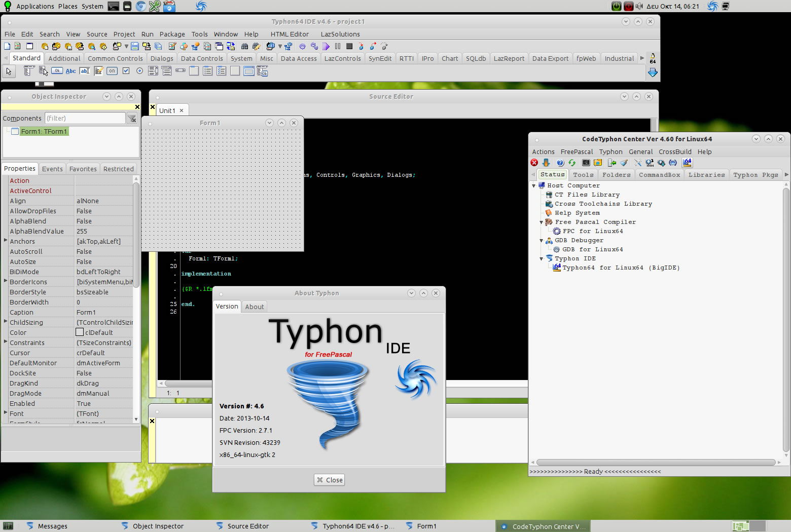Click the Pause program icon

pyautogui.click(x=338, y=46)
